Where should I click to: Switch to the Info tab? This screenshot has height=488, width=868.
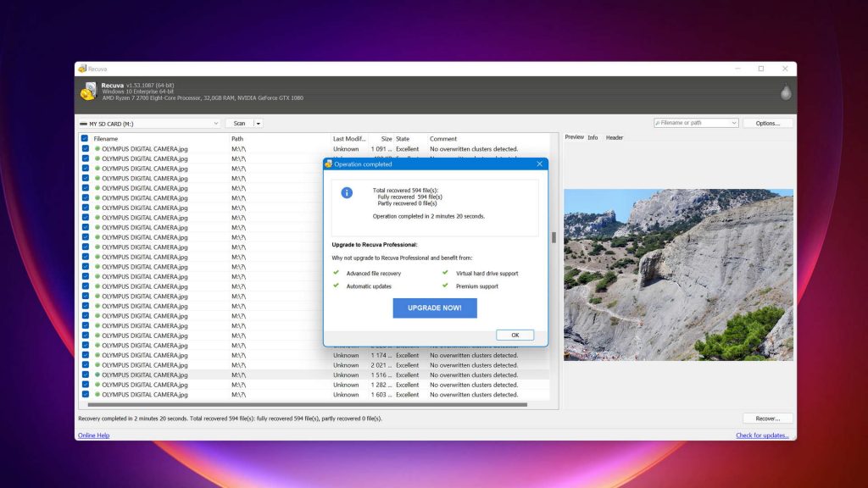593,137
